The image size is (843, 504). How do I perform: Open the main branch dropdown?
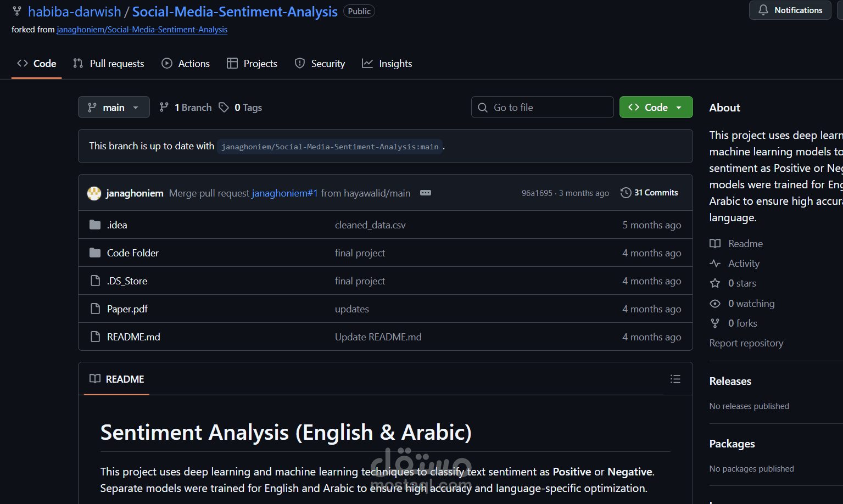coord(114,107)
